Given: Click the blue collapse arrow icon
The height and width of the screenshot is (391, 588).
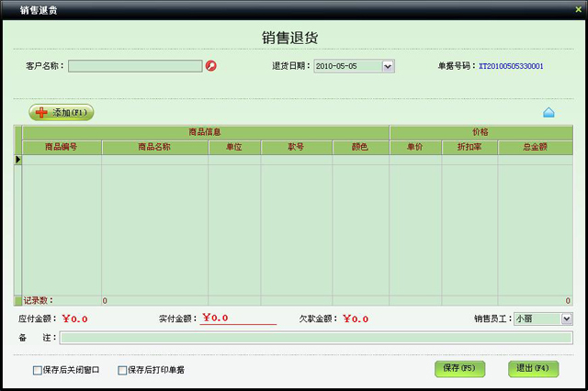Looking at the screenshot, I should pyautogui.click(x=548, y=112).
